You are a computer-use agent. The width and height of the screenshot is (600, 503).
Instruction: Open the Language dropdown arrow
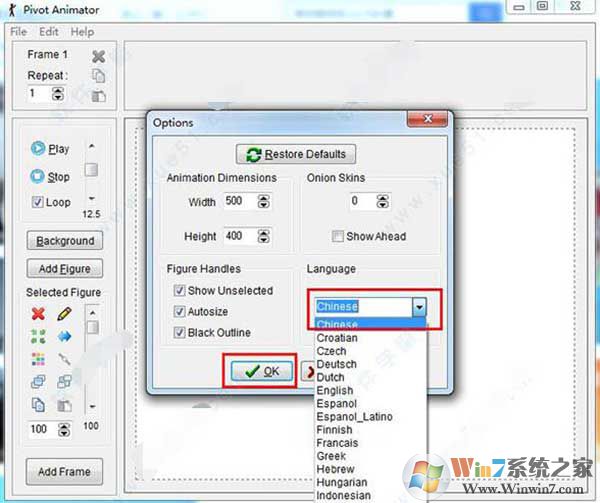(419, 307)
